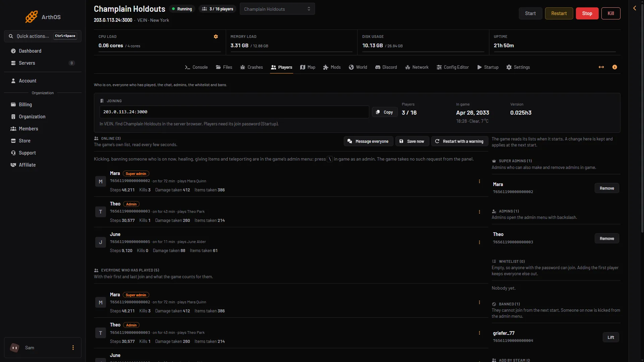The image size is (644, 362).
Task: Open Sam's user menu dots
Action: click(x=73, y=348)
